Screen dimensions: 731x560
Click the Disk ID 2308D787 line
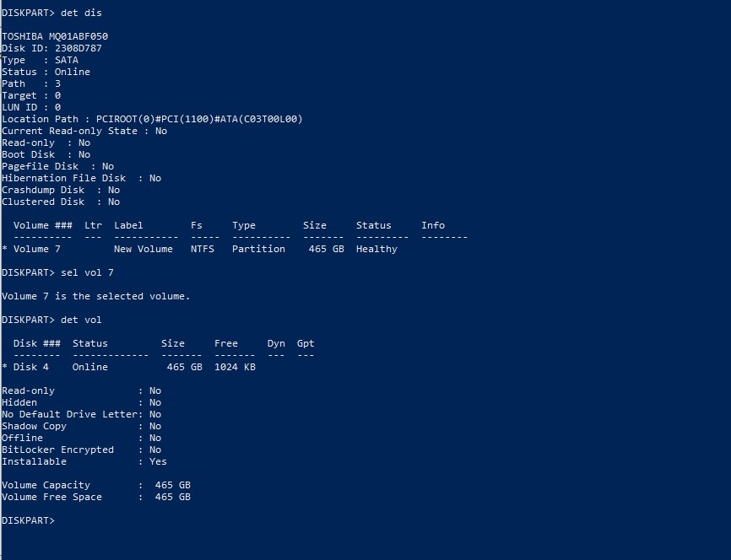[x=51, y=48]
